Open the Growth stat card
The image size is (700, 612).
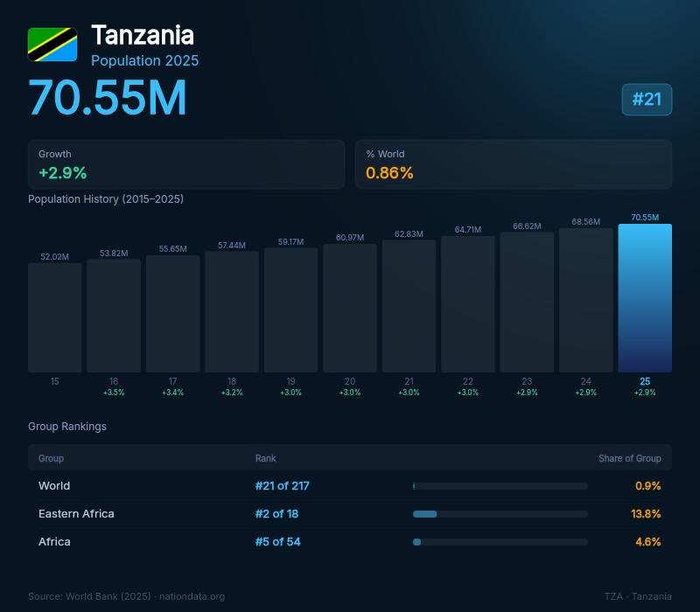(x=186, y=164)
